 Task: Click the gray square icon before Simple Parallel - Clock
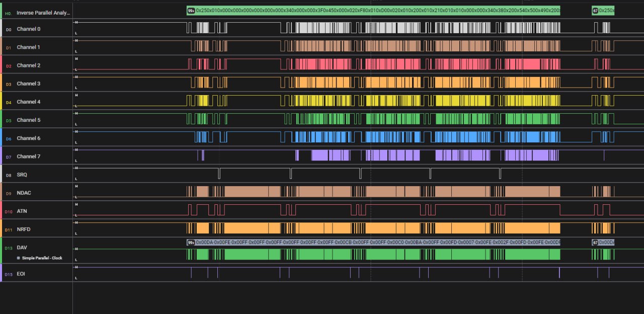tap(19, 258)
